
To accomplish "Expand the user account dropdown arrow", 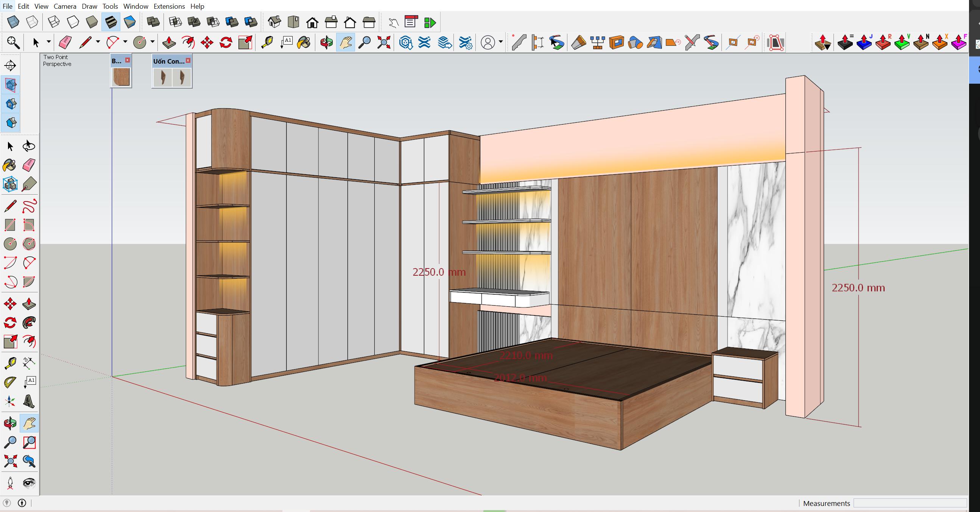I will pos(501,42).
